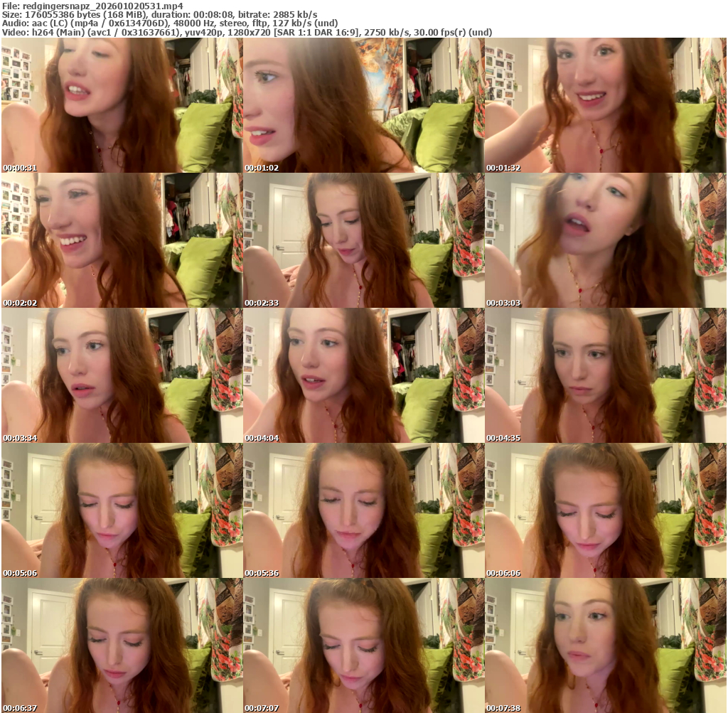Open the thumbnail stamped 00:00:31
Viewport: 728px width, 713px height.
tap(122, 105)
